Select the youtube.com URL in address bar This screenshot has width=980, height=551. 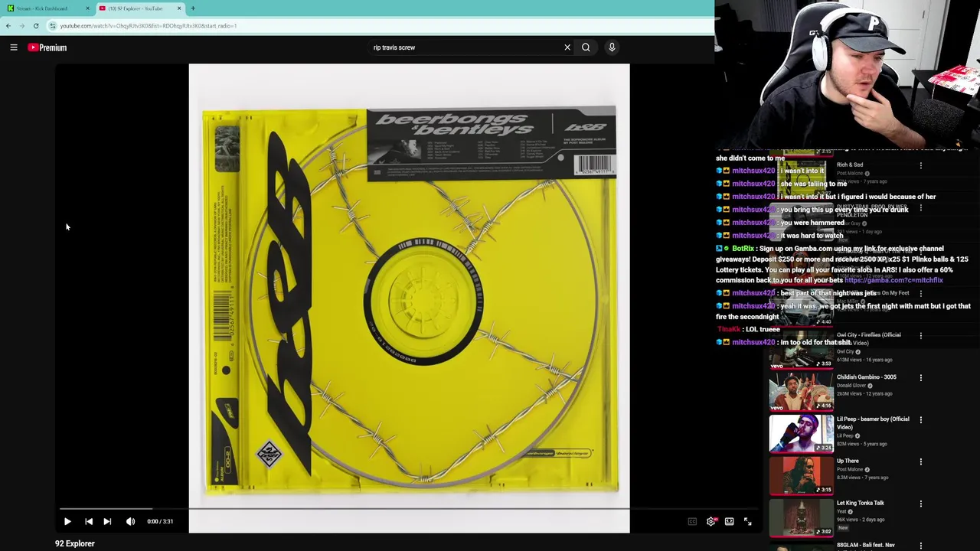coord(149,26)
